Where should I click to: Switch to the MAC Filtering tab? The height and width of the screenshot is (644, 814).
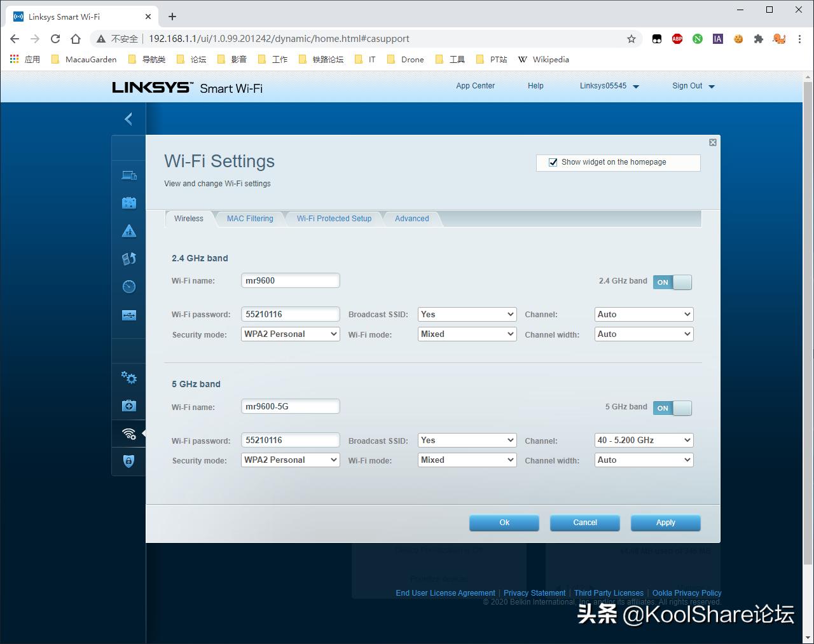pyautogui.click(x=250, y=219)
